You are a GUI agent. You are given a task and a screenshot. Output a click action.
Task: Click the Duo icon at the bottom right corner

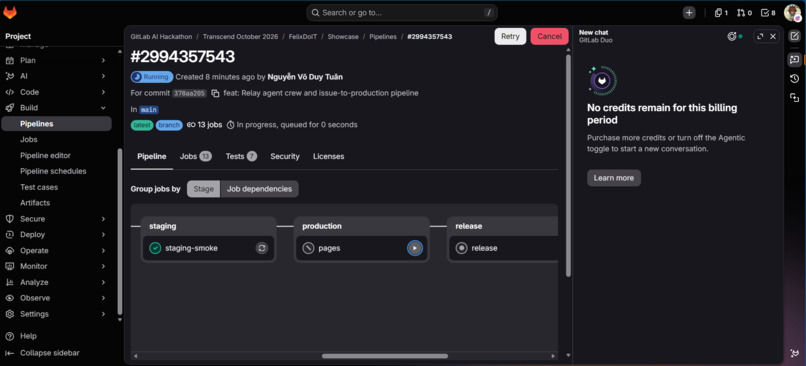[794, 353]
